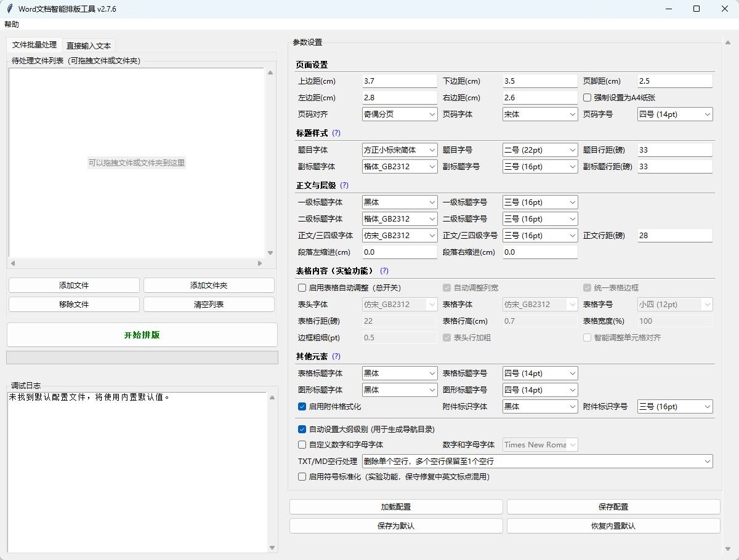
Task: Open 题目字体 dropdown showing 方正小标宋简体
Action: pos(400,150)
